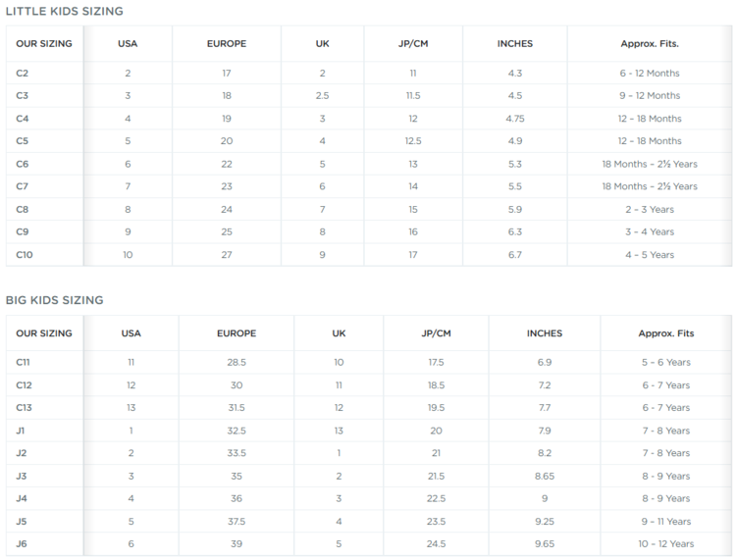Select the "10 - 12 Years" fit cell

(x=665, y=543)
